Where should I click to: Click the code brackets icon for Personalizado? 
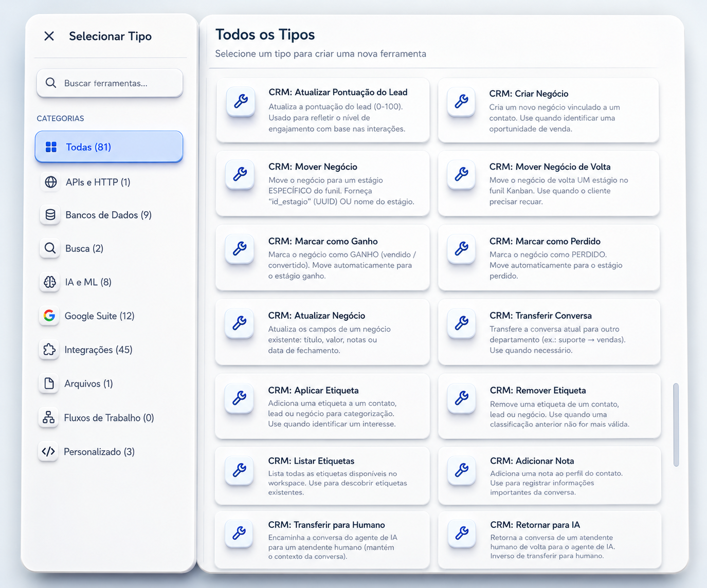click(48, 452)
